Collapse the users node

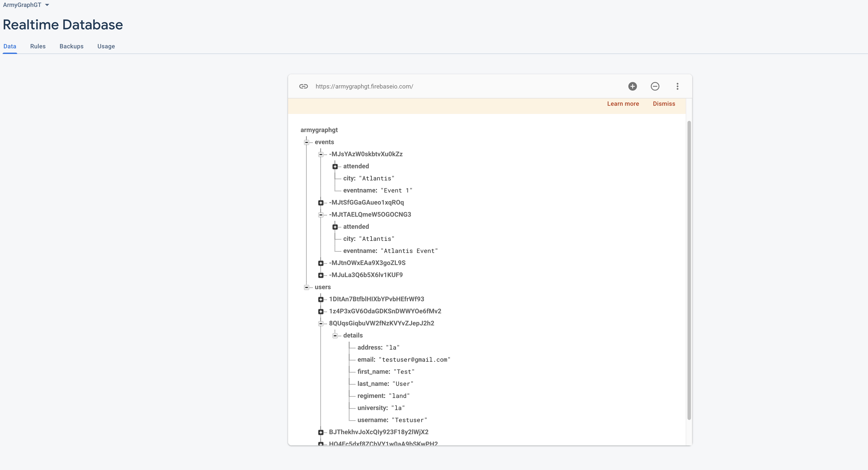pos(307,287)
